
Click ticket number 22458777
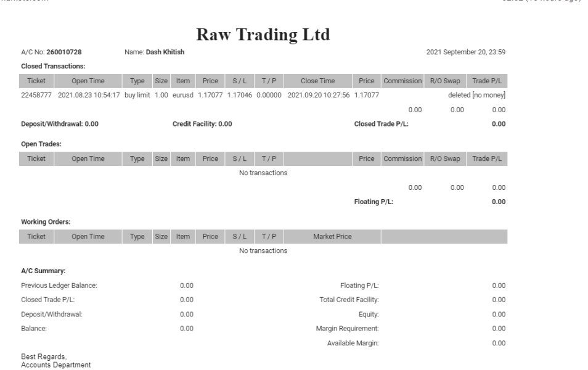[36, 95]
